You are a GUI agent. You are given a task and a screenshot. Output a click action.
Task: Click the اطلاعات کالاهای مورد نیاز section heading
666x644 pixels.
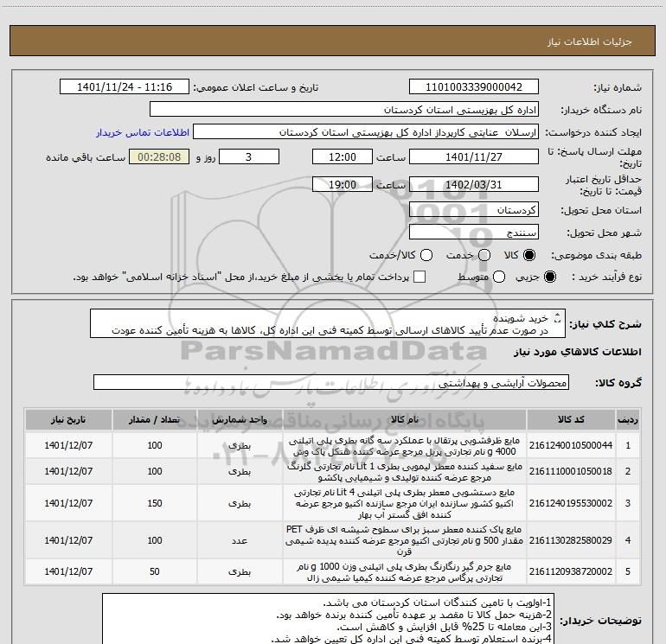click(577, 352)
